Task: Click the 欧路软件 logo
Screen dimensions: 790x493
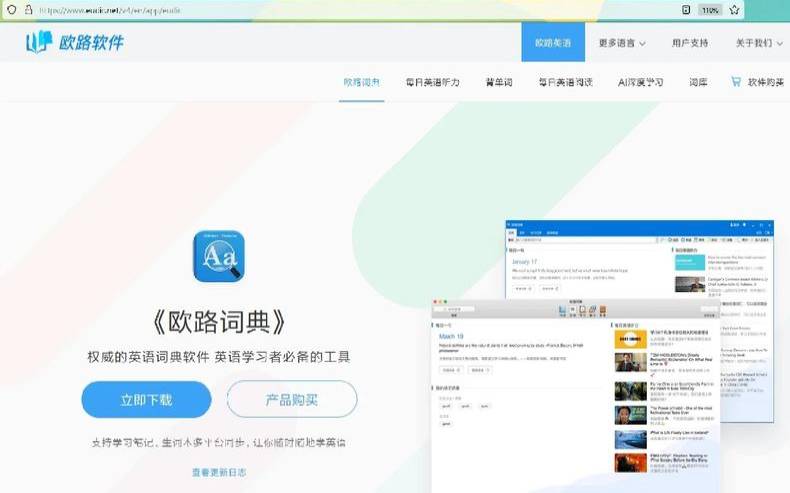Action: (x=75, y=42)
